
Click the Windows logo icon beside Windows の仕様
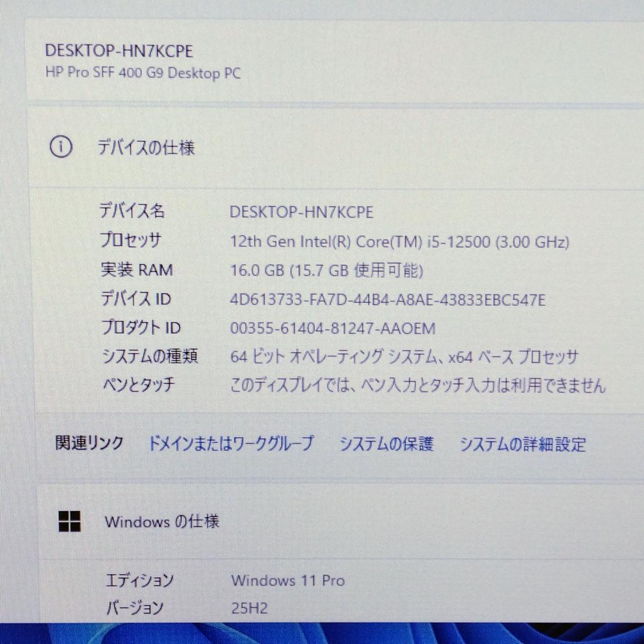(69, 521)
